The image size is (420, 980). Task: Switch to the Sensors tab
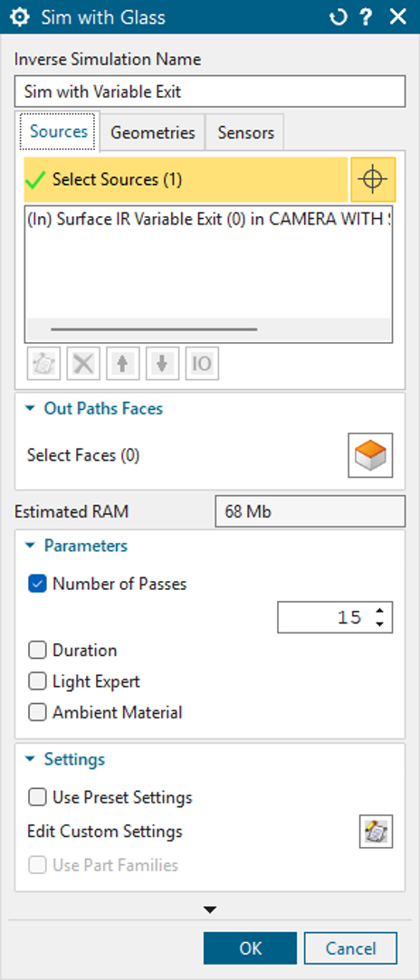point(245,132)
